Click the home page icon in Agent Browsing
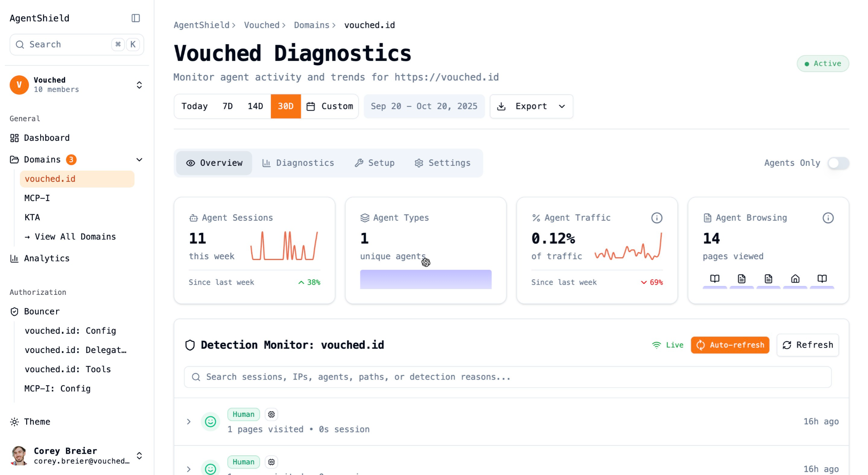868x475 pixels. coord(795,279)
